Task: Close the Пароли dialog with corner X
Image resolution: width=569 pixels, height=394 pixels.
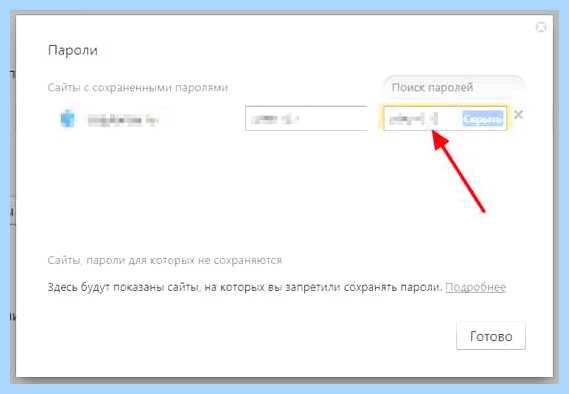Action: pos(541,27)
